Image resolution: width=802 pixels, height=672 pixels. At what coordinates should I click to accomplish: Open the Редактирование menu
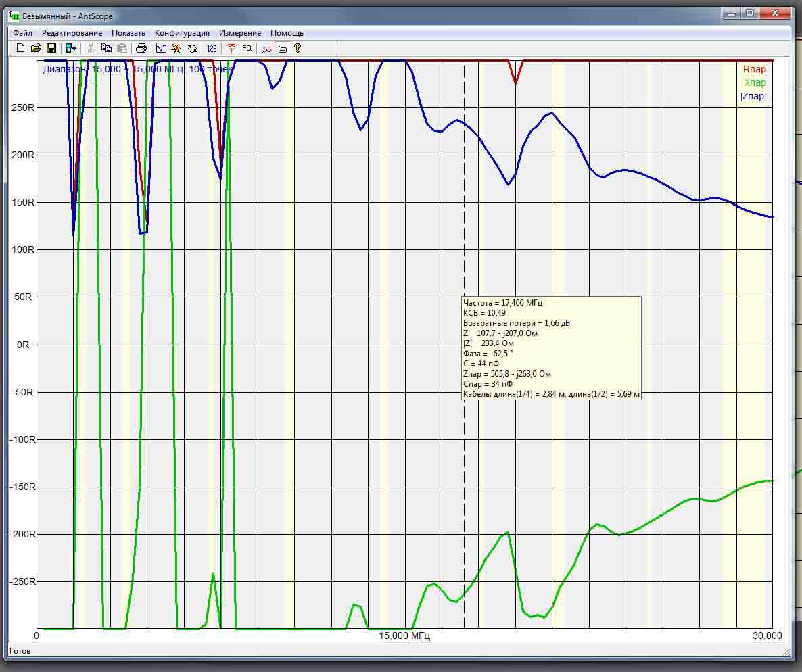[72, 33]
